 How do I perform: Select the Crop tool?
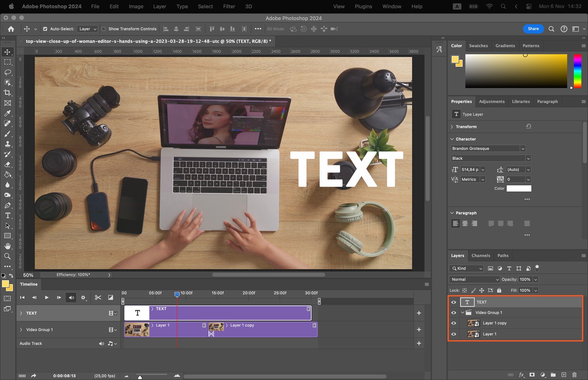tap(7, 93)
